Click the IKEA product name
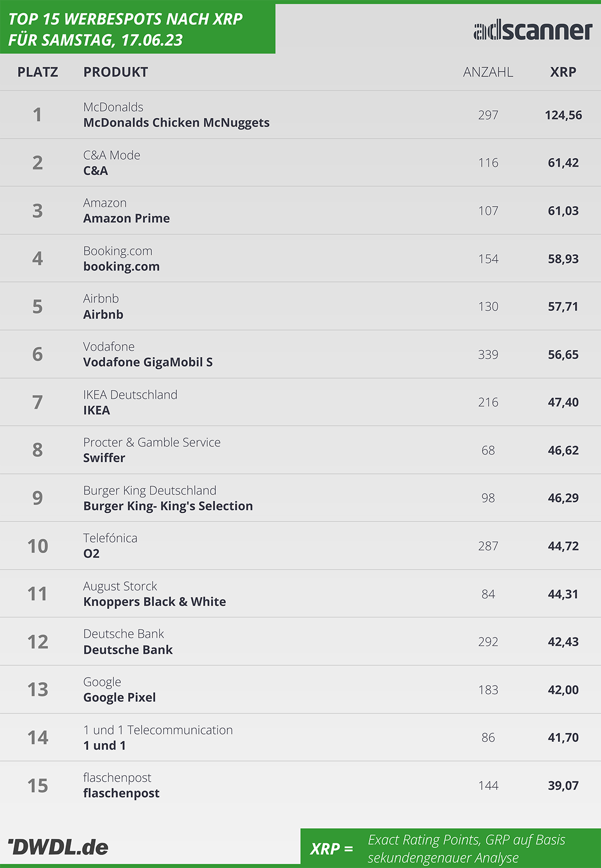Screen dimensions: 601x868 97,410
